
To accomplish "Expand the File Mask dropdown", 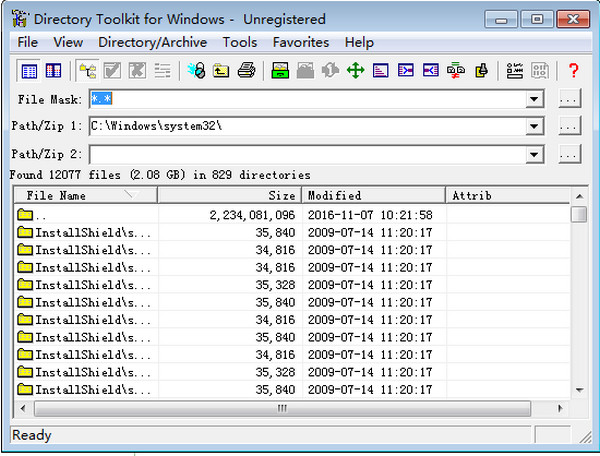I will pyautogui.click(x=534, y=99).
